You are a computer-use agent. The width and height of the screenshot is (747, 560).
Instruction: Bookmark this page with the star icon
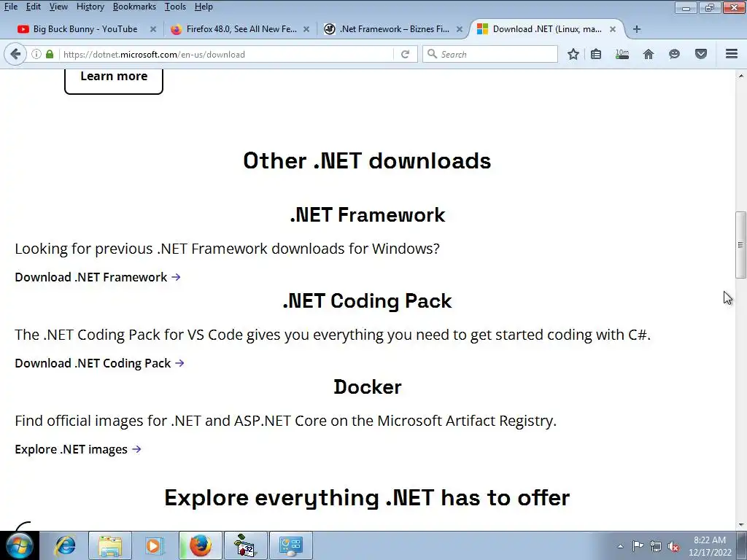pos(573,54)
